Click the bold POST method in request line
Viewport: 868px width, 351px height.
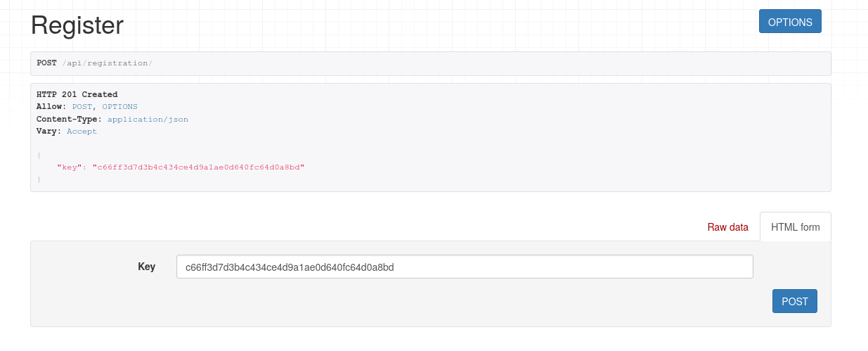tap(47, 63)
